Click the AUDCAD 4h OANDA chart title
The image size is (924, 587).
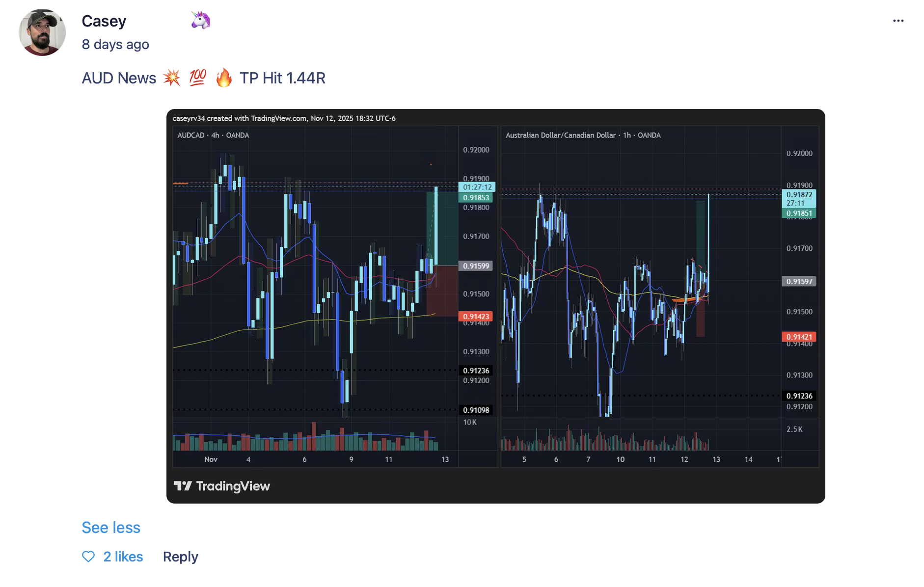tap(213, 135)
